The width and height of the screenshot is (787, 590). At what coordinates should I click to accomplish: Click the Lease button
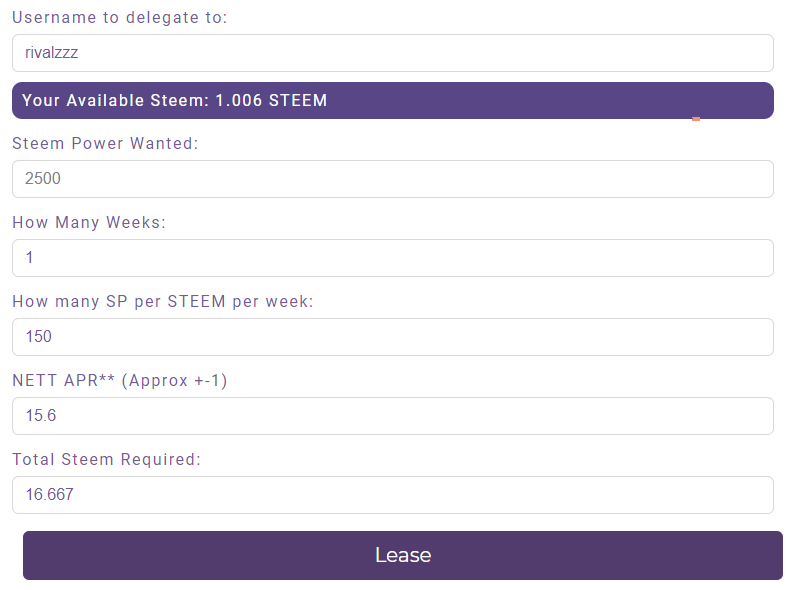pyautogui.click(x=403, y=555)
